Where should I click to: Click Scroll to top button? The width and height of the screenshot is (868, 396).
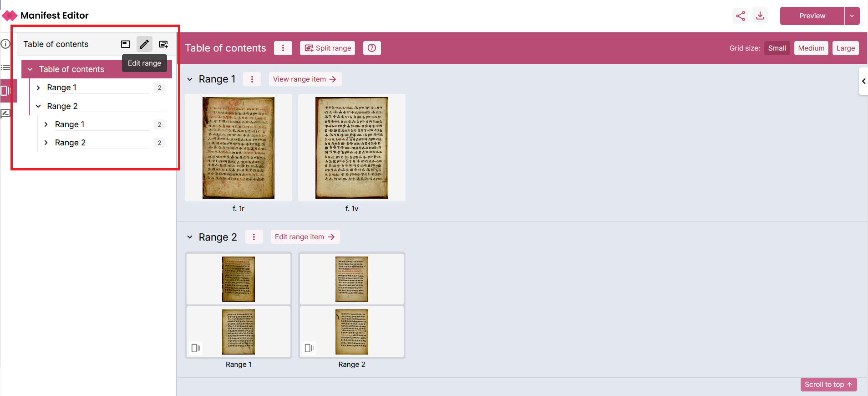(828, 385)
